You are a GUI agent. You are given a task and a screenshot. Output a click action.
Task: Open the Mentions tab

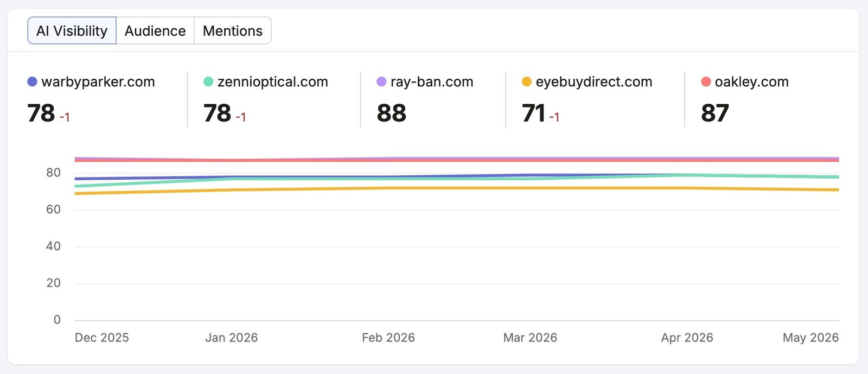pos(233,31)
